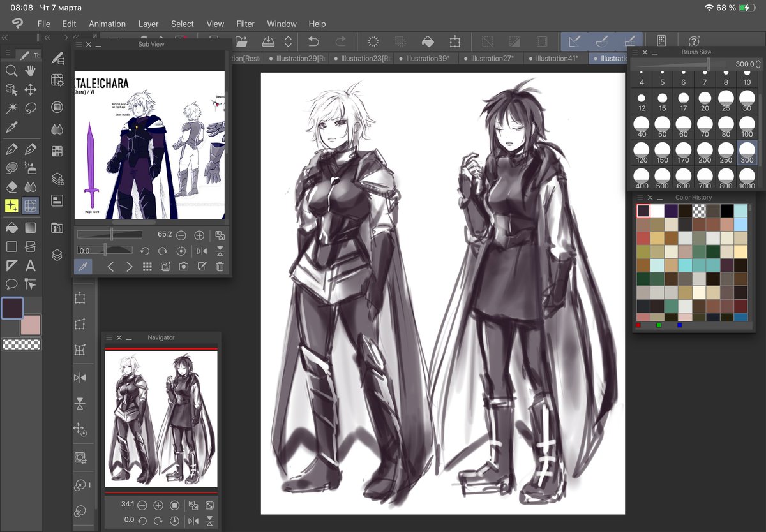This screenshot has width=766, height=532.
Task: Select the Auto select magic wand tool
Action: [x=11, y=108]
